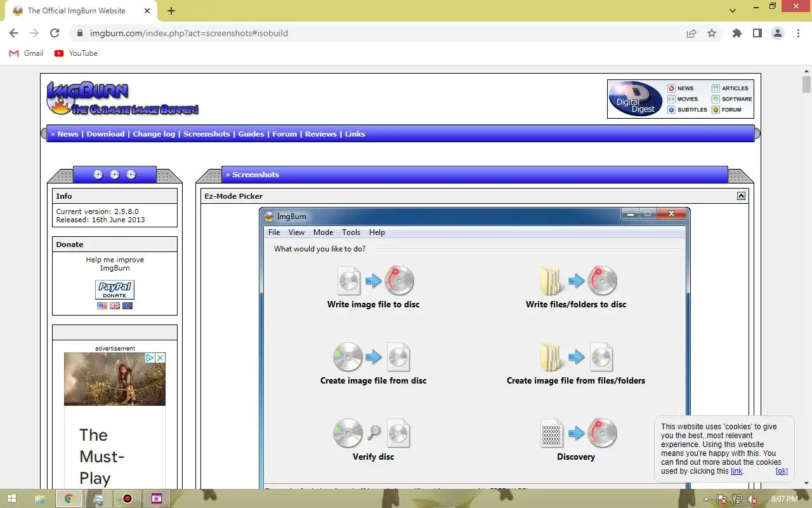
Task: Open Digital Digest ARTICLES link
Action: tap(730, 88)
